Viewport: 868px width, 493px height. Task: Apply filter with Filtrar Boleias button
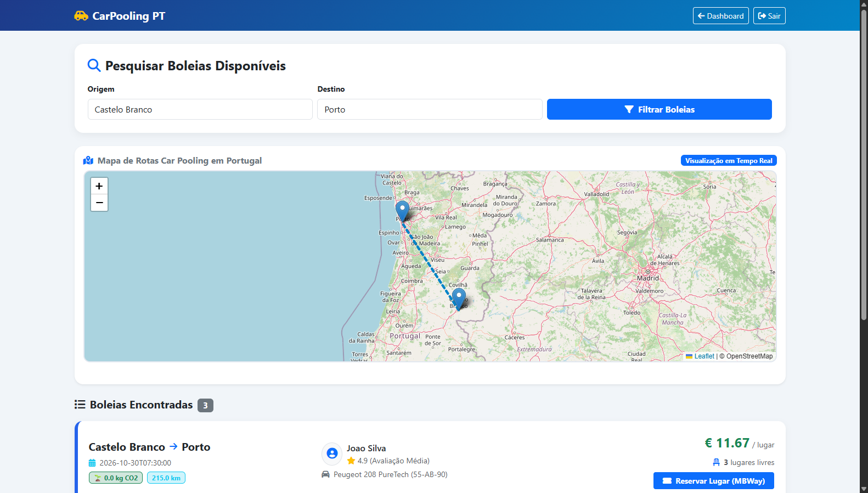pyautogui.click(x=660, y=109)
